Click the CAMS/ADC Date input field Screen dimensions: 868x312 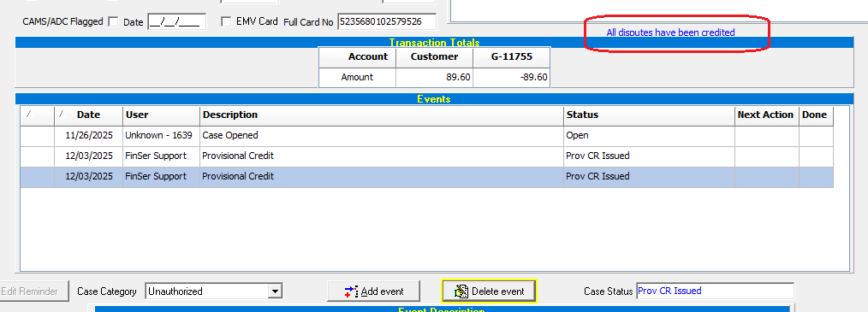click(177, 22)
